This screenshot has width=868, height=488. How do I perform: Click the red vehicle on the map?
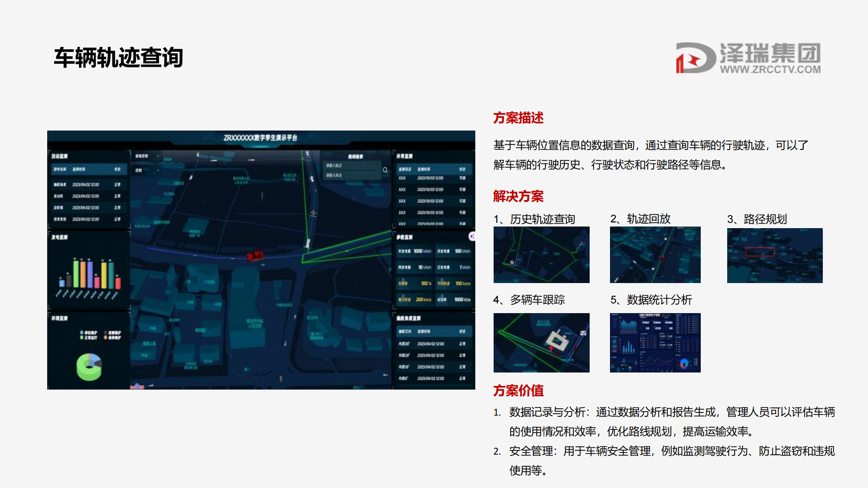click(256, 256)
